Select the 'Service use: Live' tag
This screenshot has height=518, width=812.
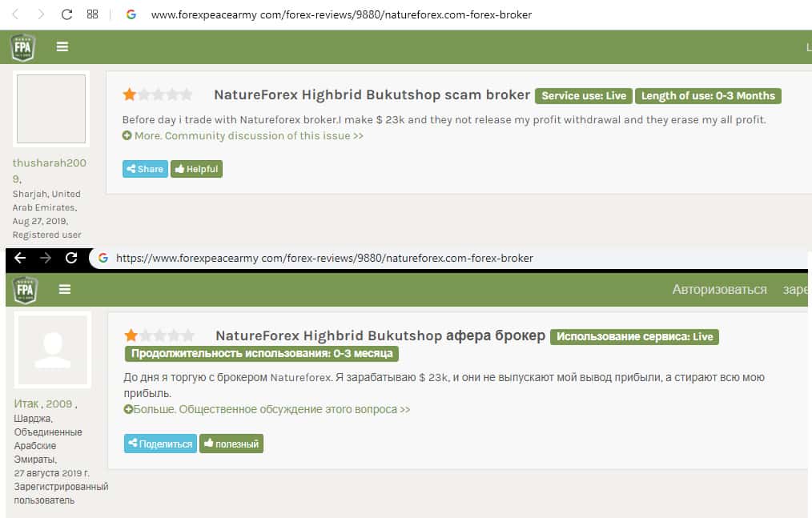point(584,96)
